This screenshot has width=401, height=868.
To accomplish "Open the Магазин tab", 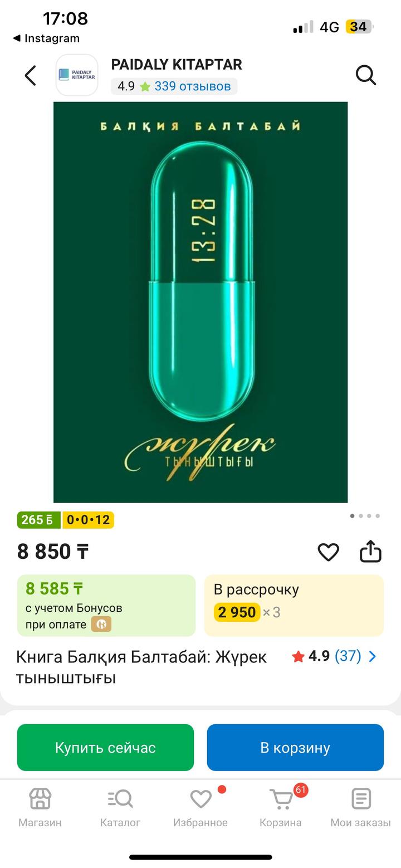I will tap(40, 807).
